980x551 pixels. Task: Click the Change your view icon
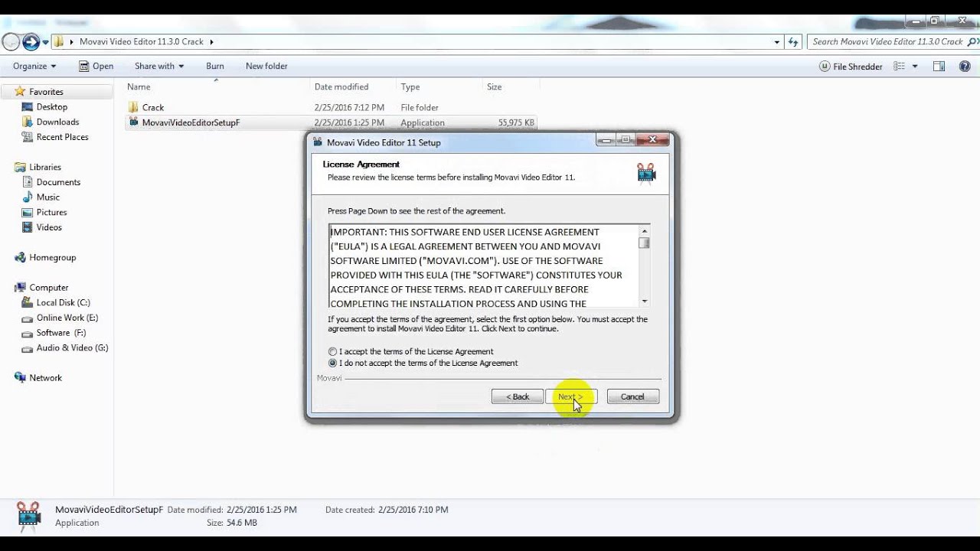900,67
